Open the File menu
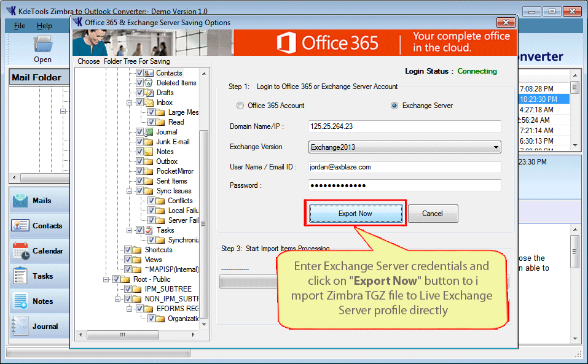The height and width of the screenshot is (364, 588). click(x=20, y=26)
